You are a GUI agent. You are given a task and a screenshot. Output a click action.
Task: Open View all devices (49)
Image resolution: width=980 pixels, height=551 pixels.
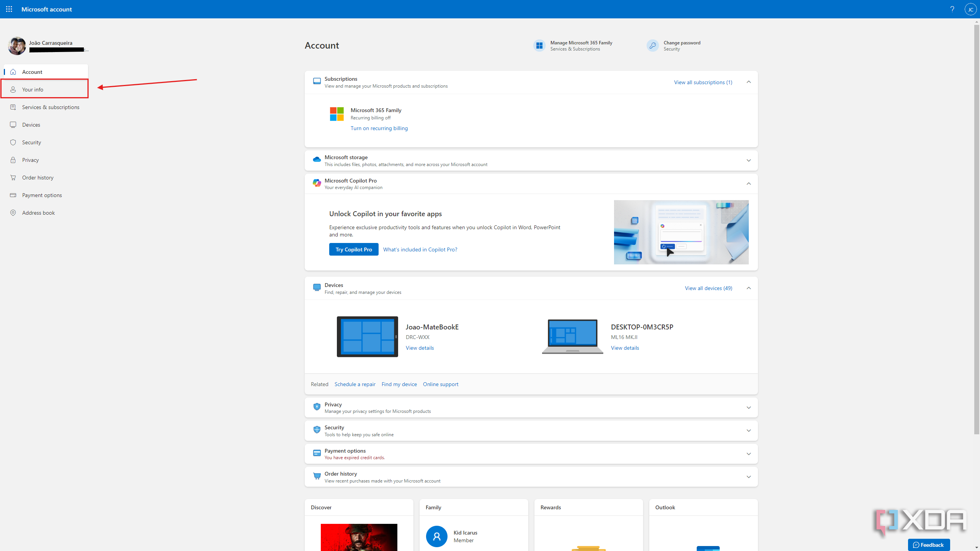click(708, 288)
